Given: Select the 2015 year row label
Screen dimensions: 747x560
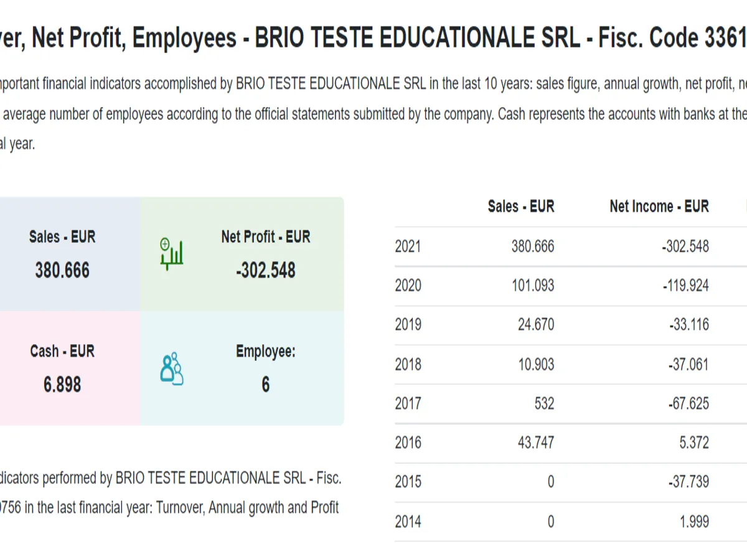Looking at the screenshot, I should (x=408, y=482).
